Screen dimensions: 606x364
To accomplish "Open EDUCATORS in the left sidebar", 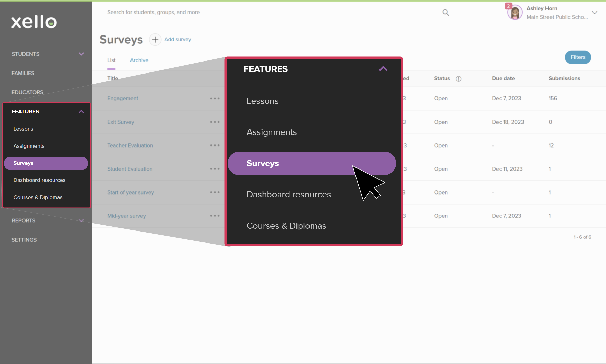I will (27, 92).
